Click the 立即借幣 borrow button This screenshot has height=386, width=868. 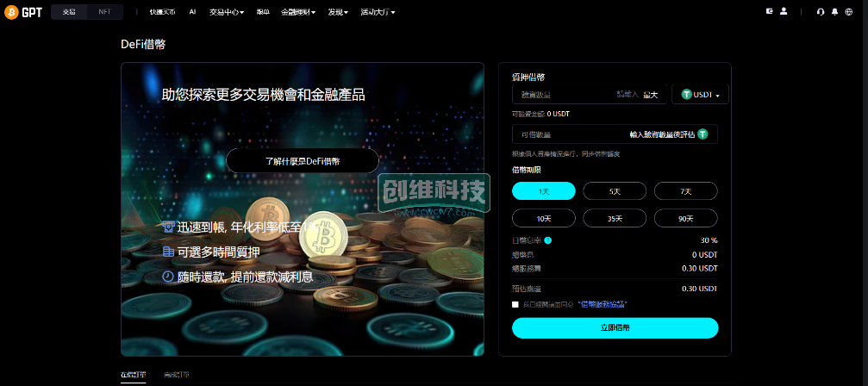615,327
